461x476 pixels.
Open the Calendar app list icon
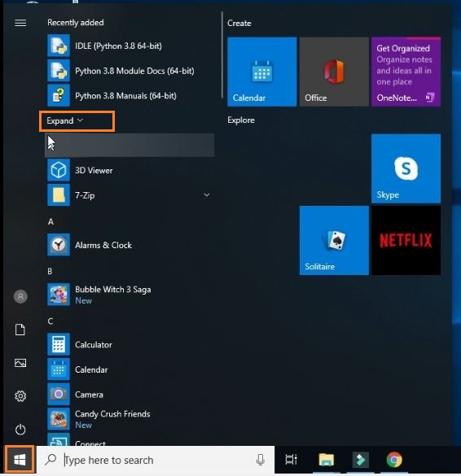(59, 369)
